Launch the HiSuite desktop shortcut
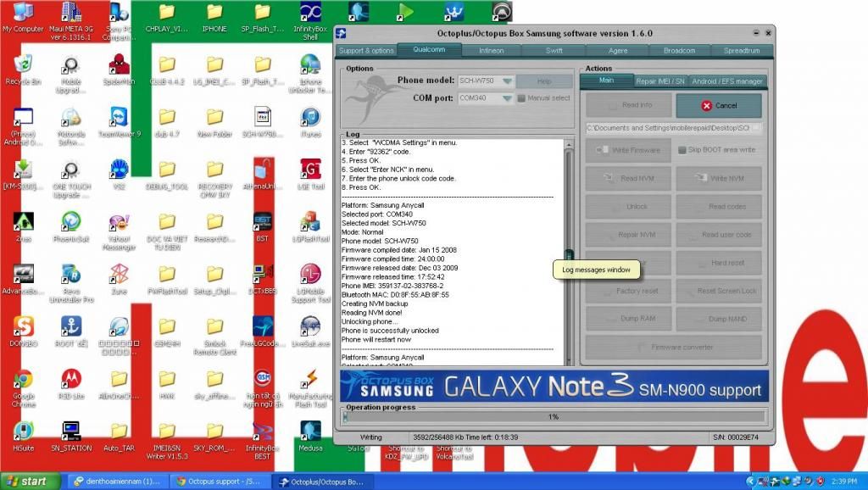Image resolution: width=868 pixels, height=490 pixels. (23, 437)
